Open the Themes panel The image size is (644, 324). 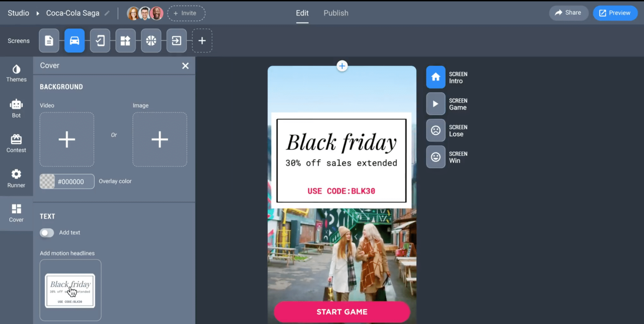[x=16, y=73]
